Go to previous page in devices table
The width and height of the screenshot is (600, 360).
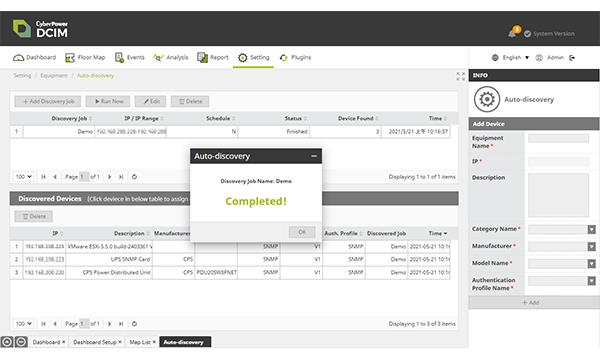click(x=55, y=324)
